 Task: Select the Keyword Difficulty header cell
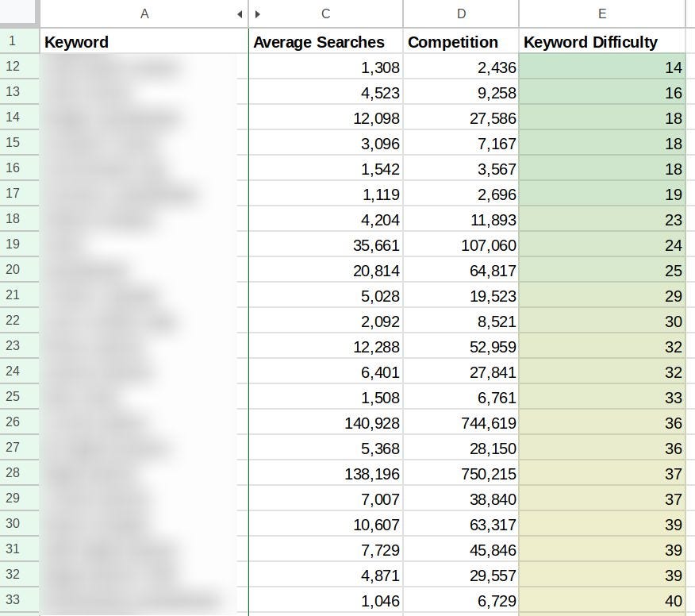point(602,42)
